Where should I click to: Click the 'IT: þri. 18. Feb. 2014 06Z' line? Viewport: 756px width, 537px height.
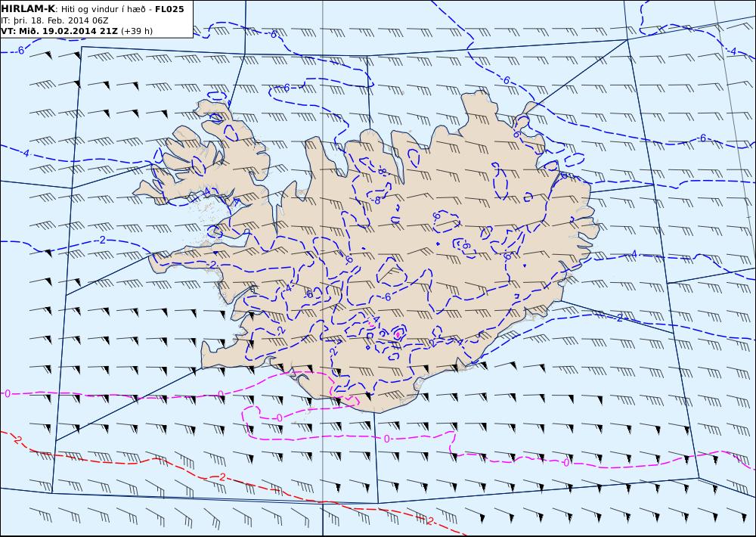(54, 20)
